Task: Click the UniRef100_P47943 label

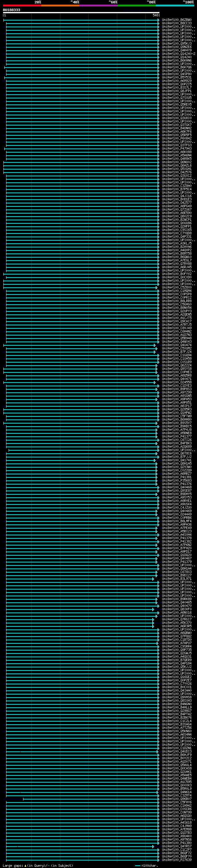Action: 176,149
